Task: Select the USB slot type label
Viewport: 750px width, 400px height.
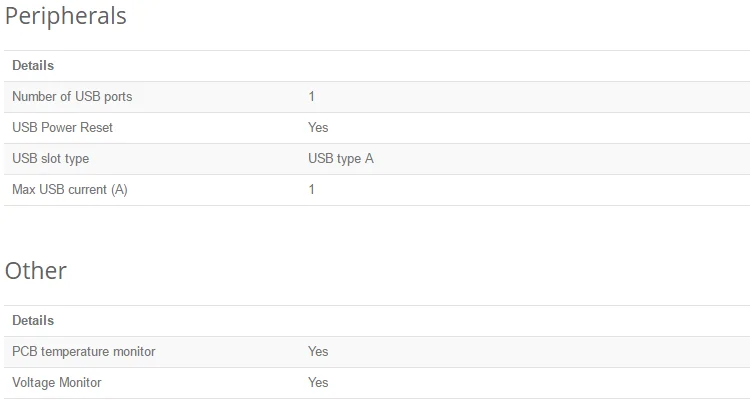Action: point(50,159)
